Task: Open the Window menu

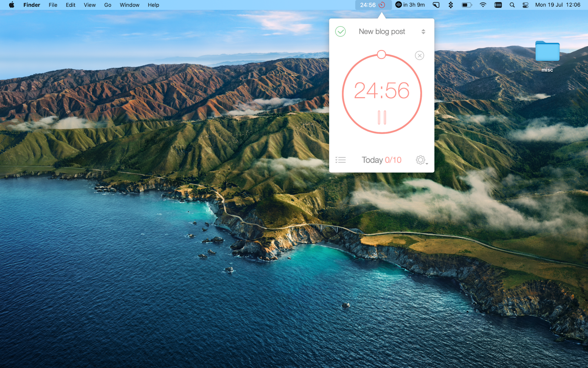Action: (129, 5)
